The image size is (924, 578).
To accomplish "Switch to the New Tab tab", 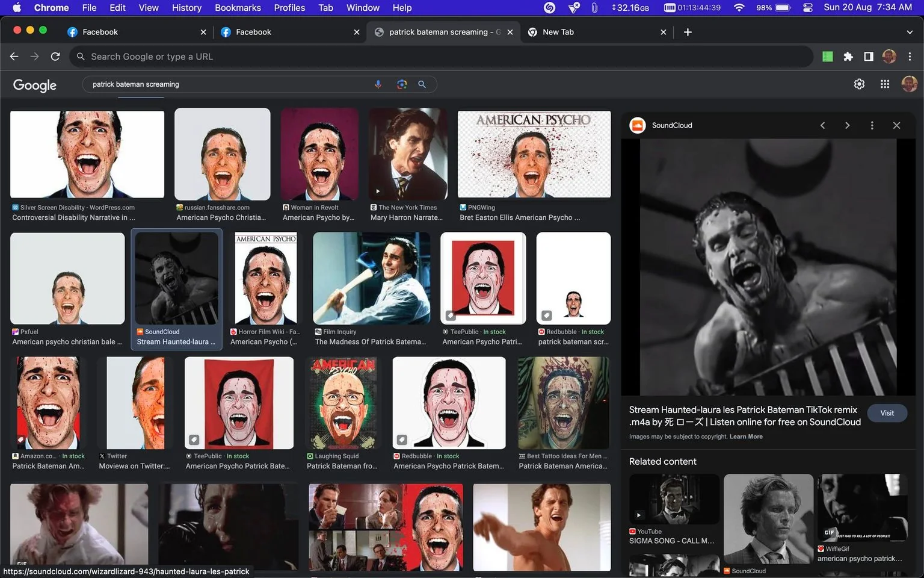I will coord(597,32).
